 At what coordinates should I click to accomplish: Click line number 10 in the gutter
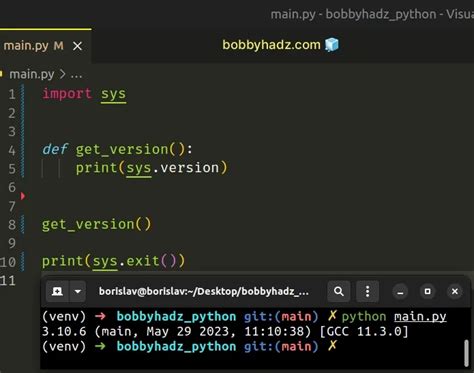coord(8,262)
